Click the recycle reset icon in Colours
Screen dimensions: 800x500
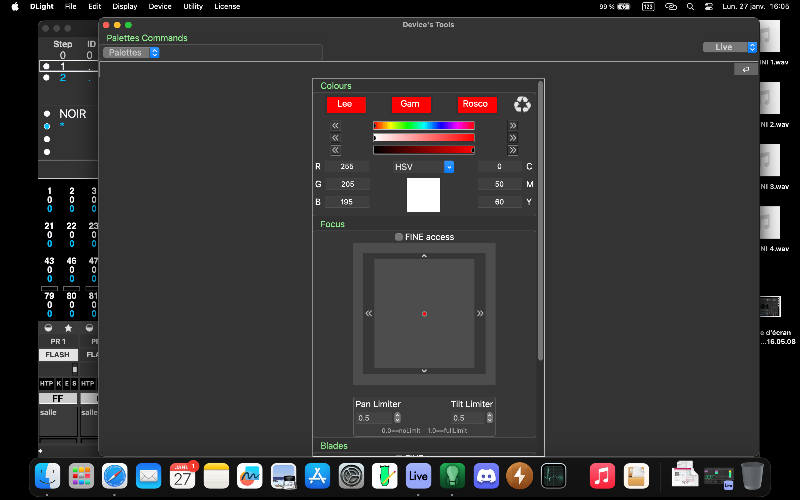522,104
